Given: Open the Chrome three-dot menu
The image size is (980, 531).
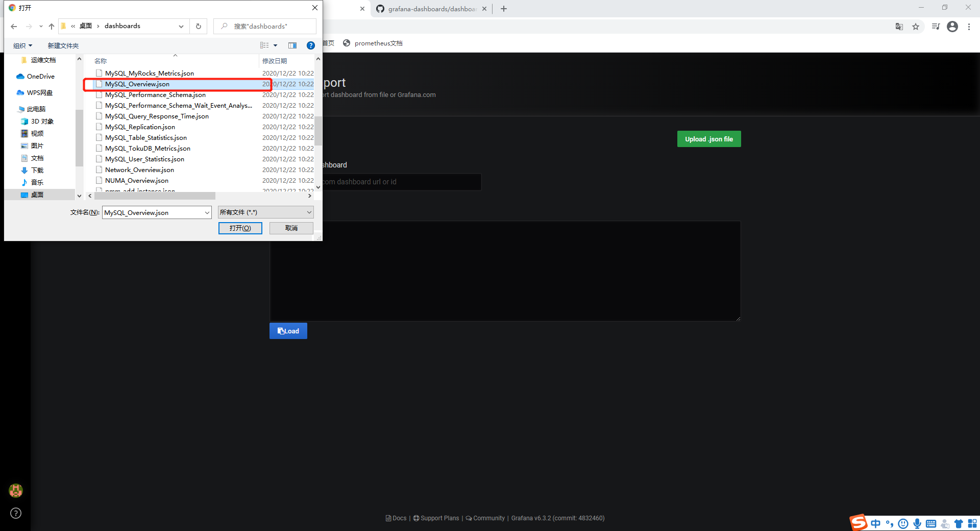Looking at the screenshot, I should point(969,27).
